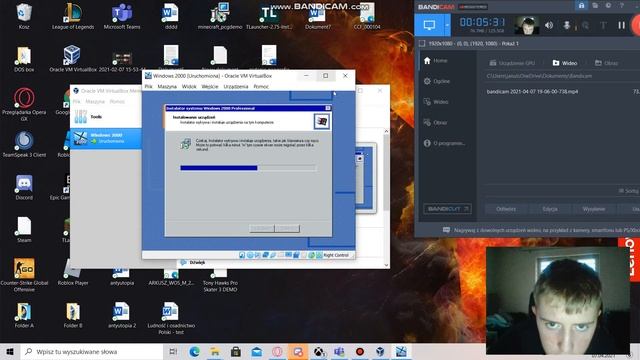Screen dimensions: 640x360
Task: Open the Przeglądarka Opera GX desktop icon
Action: pyautogui.click(x=24, y=104)
